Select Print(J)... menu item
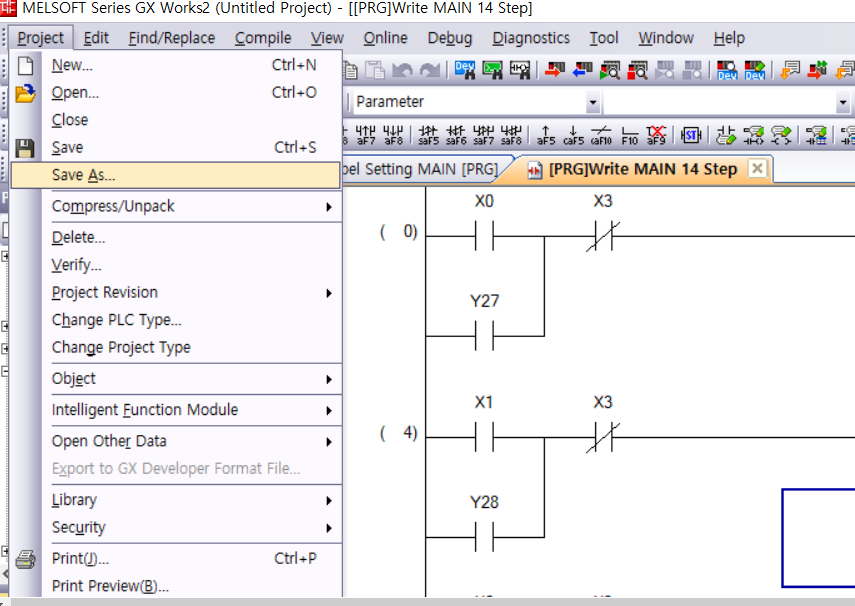This screenshot has height=606, width=855. coord(176,559)
